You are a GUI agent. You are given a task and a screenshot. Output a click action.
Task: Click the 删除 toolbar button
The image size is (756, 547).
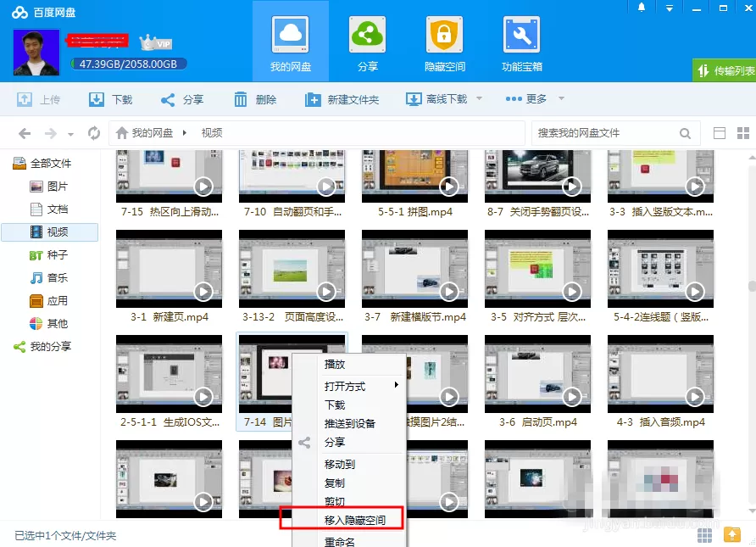255,100
